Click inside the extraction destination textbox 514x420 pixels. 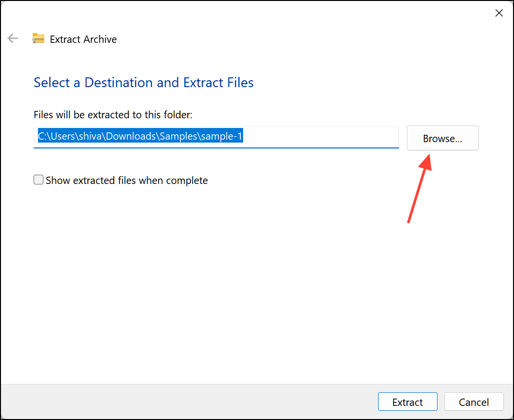click(x=216, y=137)
